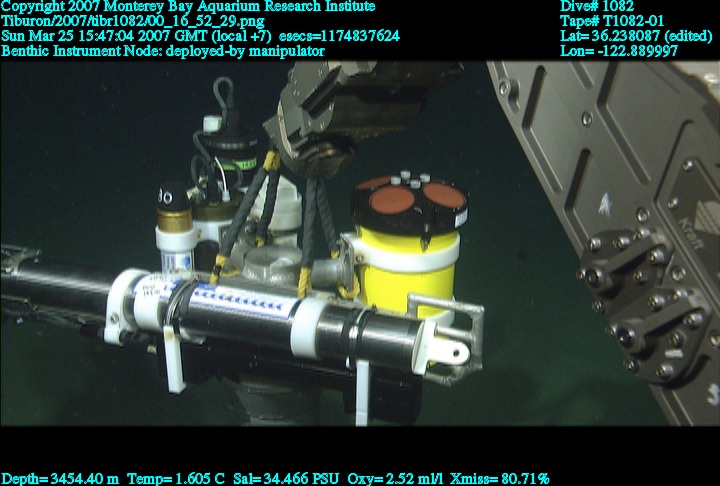Screen dimensions: 720x486
Task: Click the yellow cylindrical instrument in the video frame
Action: [x=409, y=271]
